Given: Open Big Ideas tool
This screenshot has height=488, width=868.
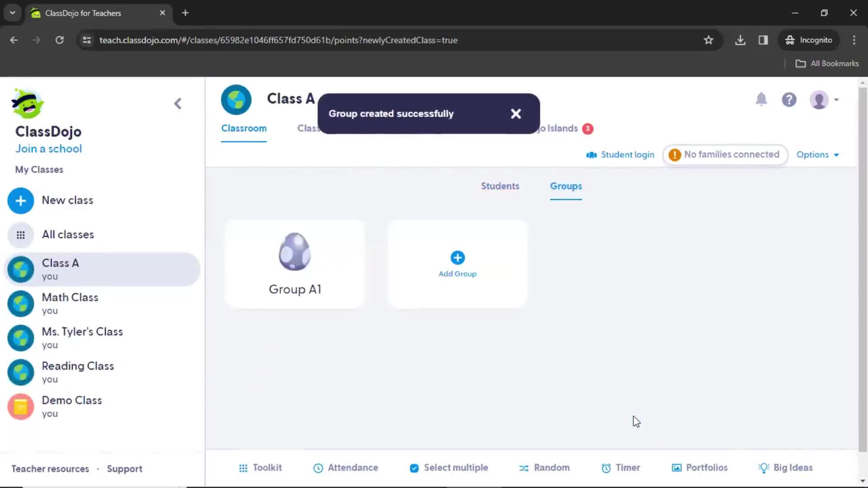Looking at the screenshot, I should click(786, 468).
